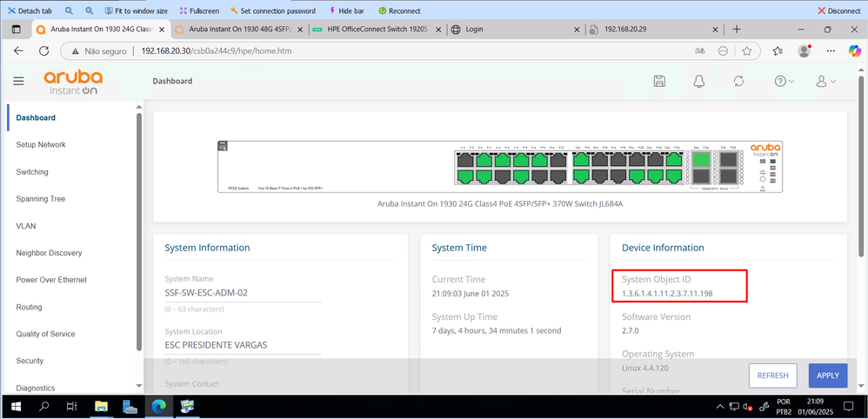Click the System Name input field
Viewport: 868px width, 419px height.
[x=243, y=293]
